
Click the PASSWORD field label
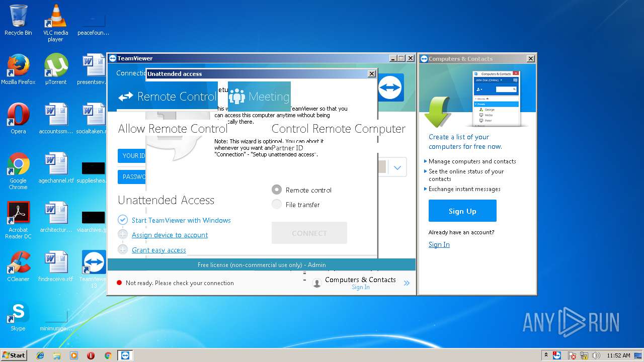tap(132, 177)
